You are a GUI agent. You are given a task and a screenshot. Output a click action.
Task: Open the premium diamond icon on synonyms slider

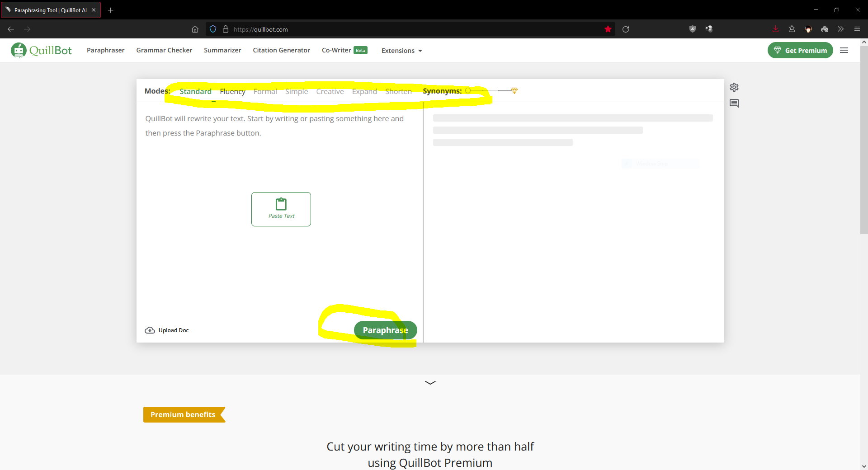point(514,90)
